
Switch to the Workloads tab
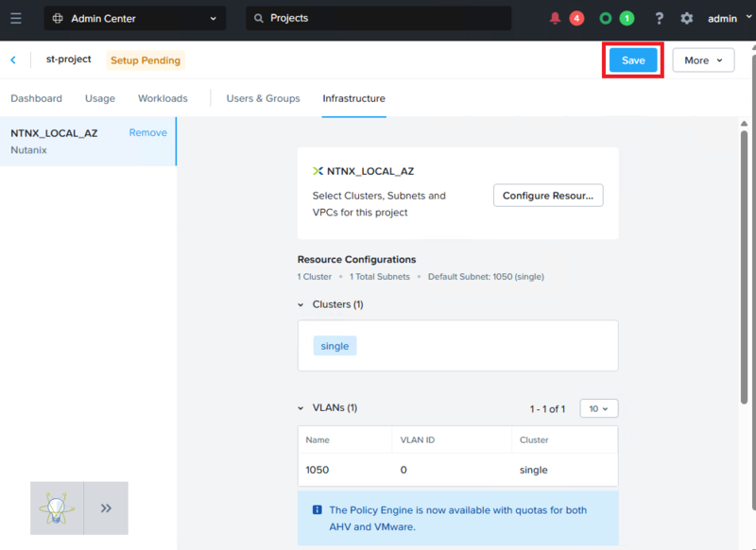point(163,98)
